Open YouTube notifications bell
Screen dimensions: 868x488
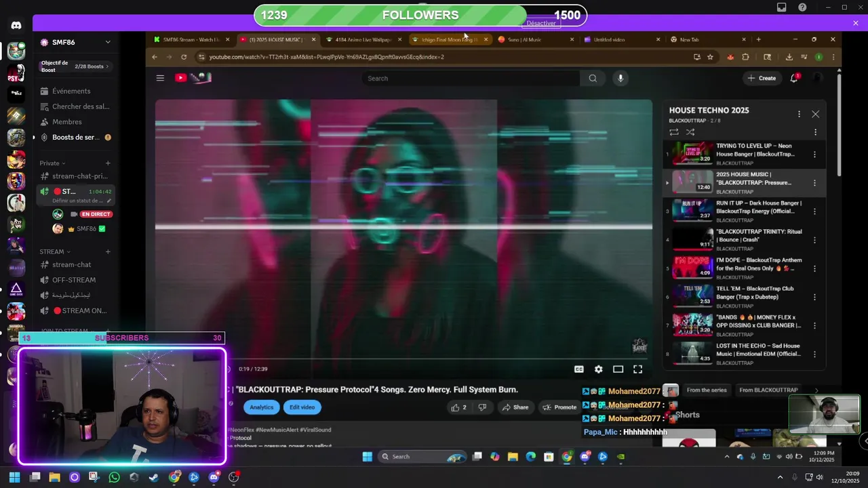coord(794,78)
